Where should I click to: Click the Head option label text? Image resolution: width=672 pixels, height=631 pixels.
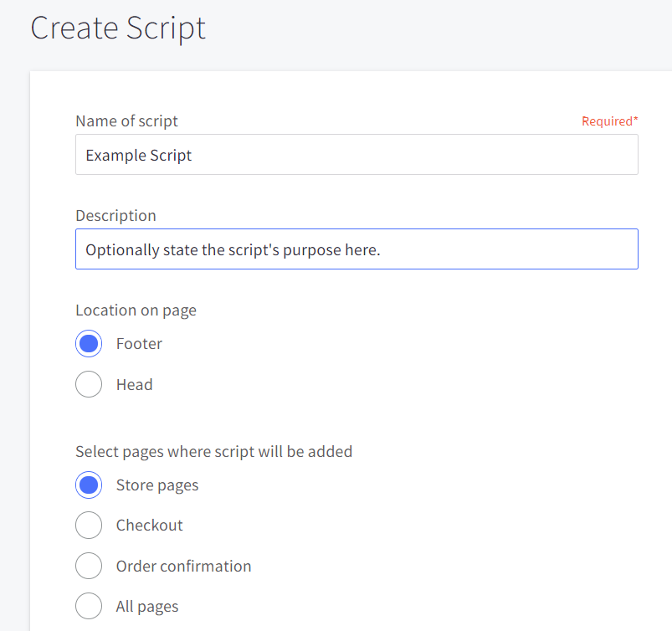(x=135, y=384)
